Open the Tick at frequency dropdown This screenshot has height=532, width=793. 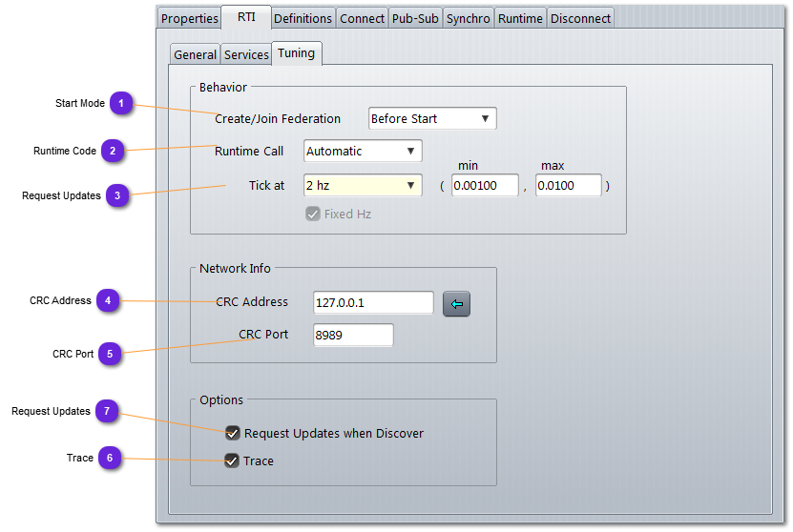click(x=363, y=186)
